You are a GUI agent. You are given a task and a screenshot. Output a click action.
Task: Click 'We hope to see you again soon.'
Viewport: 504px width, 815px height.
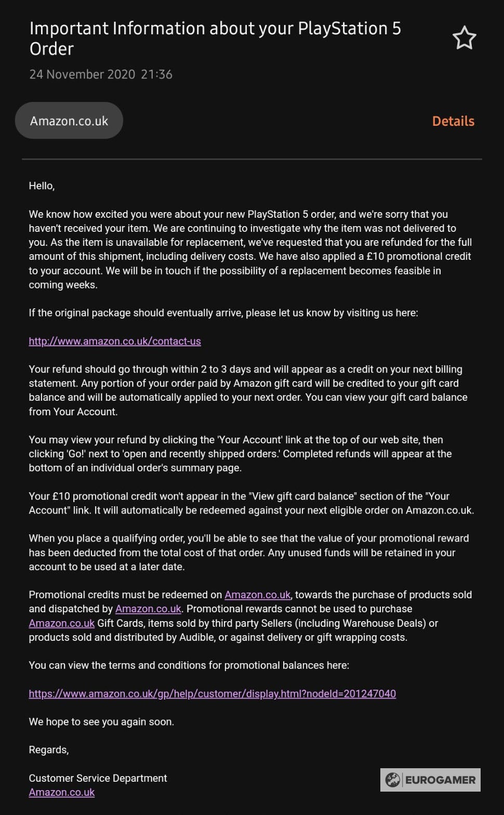(x=101, y=721)
